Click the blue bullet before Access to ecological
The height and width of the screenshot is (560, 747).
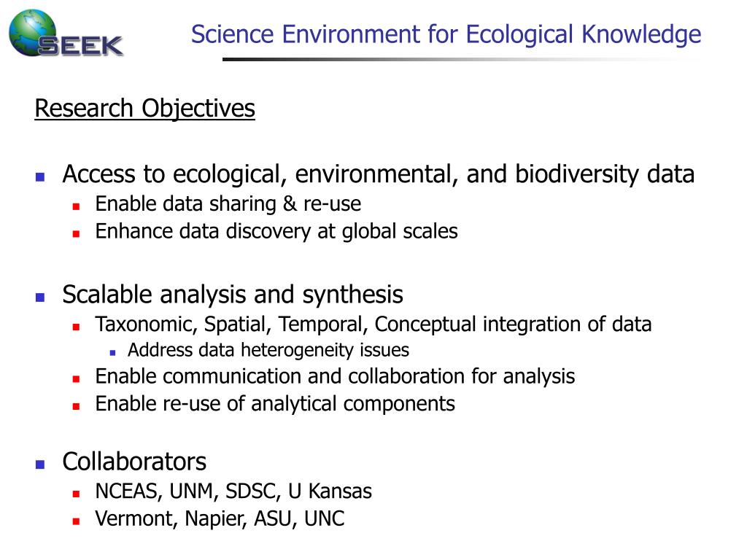tap(40, 177)
